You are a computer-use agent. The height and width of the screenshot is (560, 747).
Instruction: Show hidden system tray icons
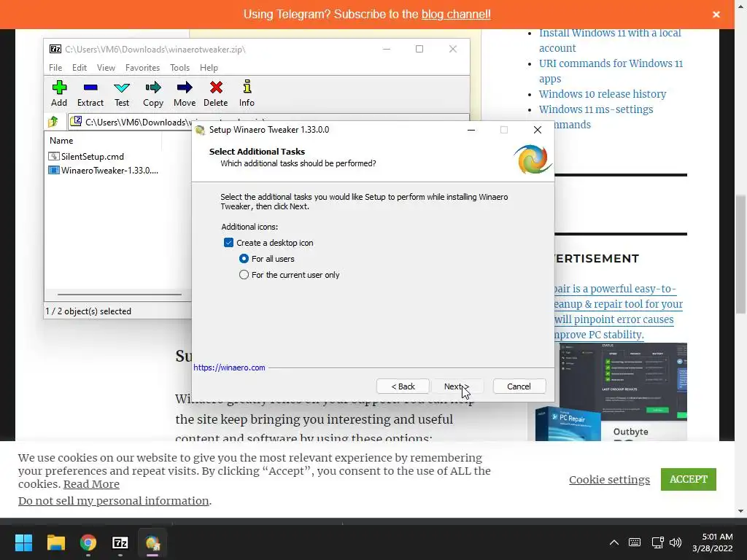click(x=614, y=542)
